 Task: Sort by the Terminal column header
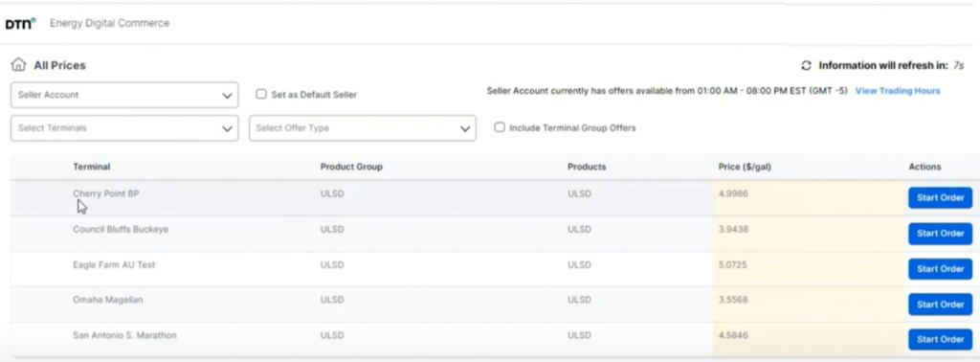91,167
